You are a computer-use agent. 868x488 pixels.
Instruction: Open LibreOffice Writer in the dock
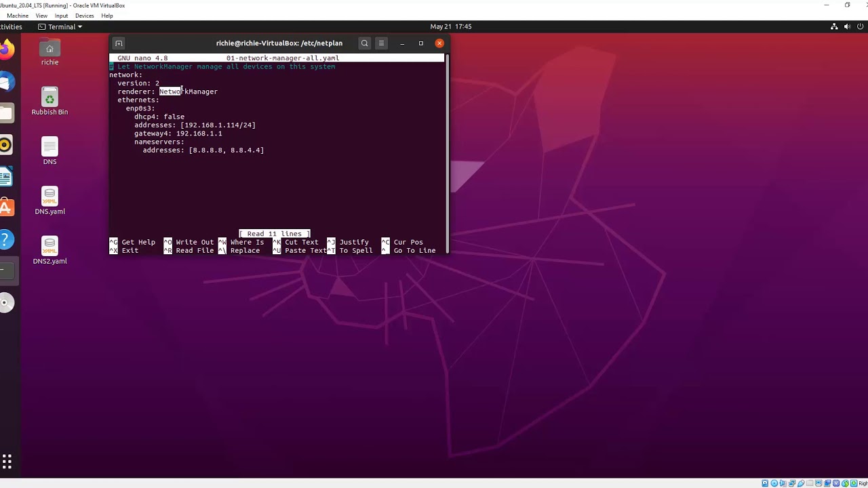pos(5,177)
